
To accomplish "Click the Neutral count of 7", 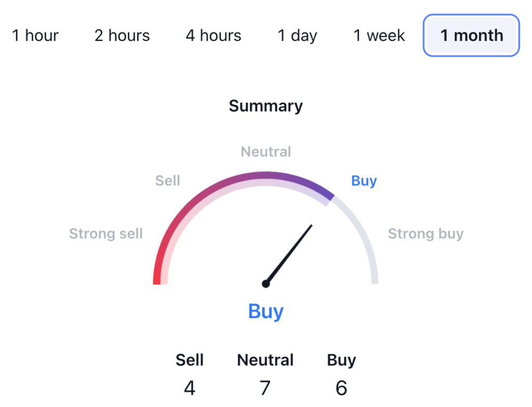I will coord(265,388).
